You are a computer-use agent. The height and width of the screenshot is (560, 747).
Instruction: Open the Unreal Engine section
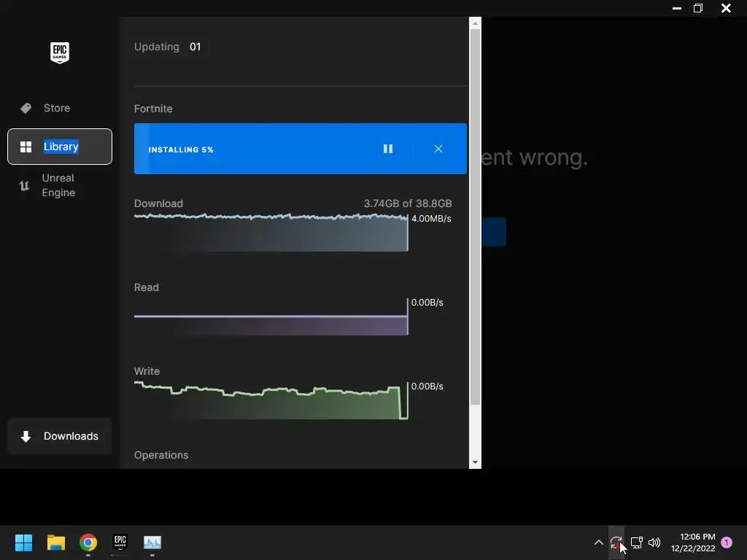[60, 185]
